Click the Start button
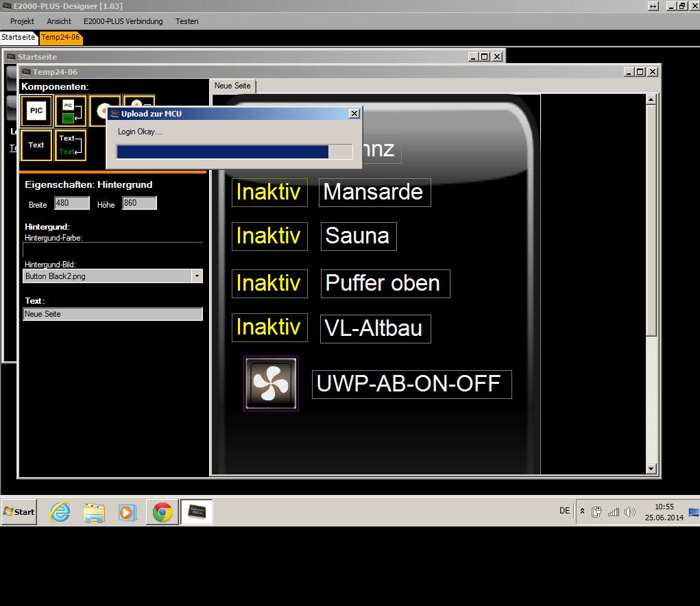The image size is (700, 606). point(19,512)
